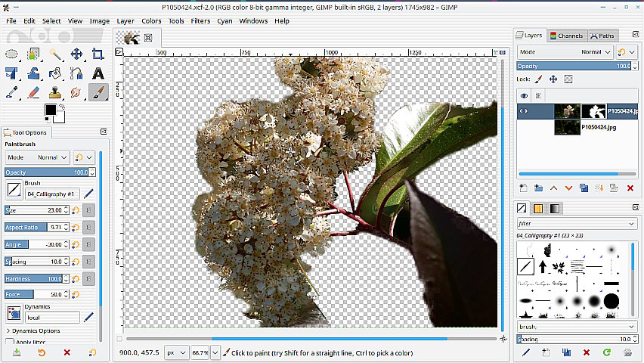The width and height of the screenshot is (644, 363).
Task: Activate the Fuzzy Select wand tool
Action: (55, 54)
